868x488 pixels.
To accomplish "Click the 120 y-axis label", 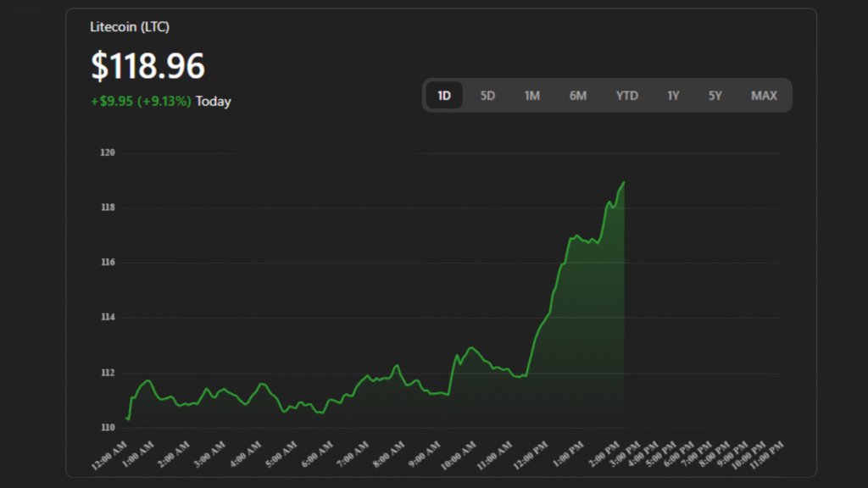I will point(108,152).
